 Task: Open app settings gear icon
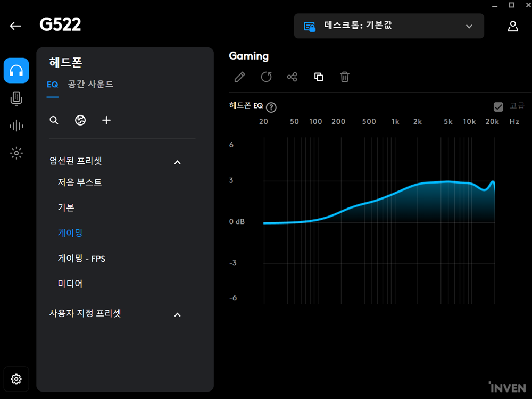tap(16, 379)
